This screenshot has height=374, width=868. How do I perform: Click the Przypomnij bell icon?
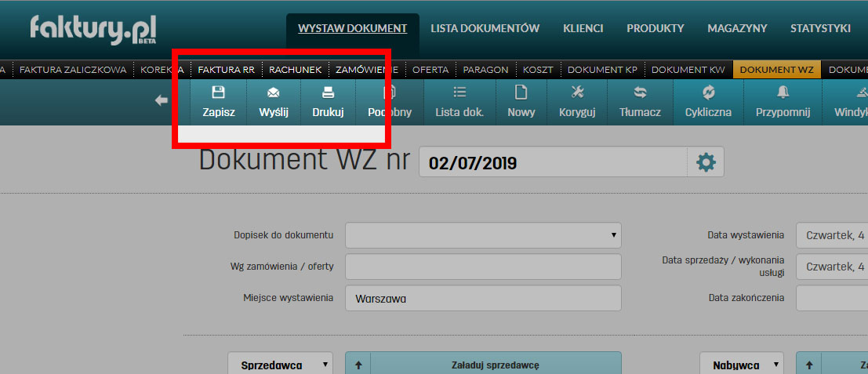tap(783, 92)
